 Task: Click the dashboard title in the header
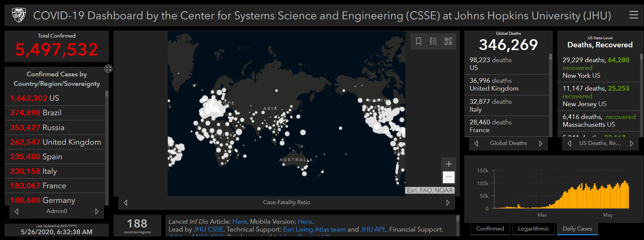point(322,16)
